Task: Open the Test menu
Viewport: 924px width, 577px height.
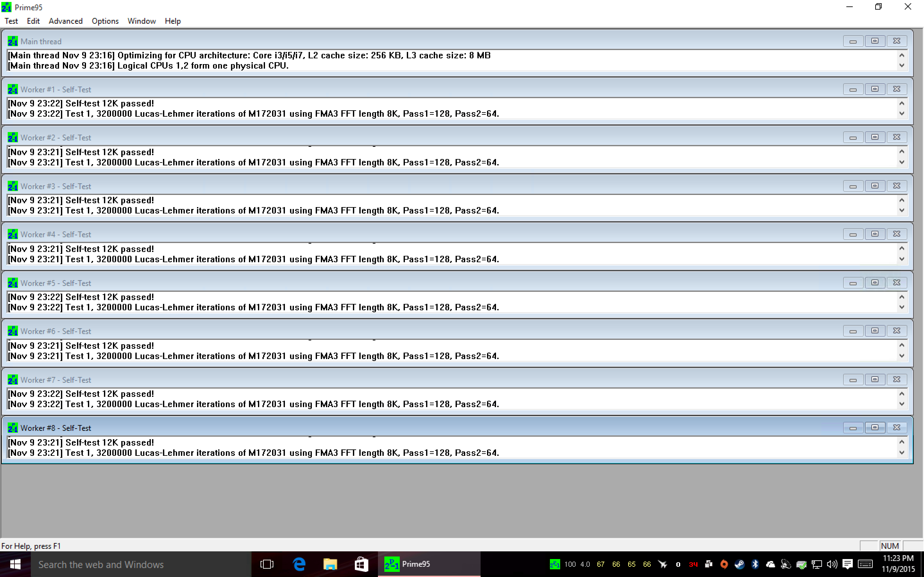Action: point(11,21)
